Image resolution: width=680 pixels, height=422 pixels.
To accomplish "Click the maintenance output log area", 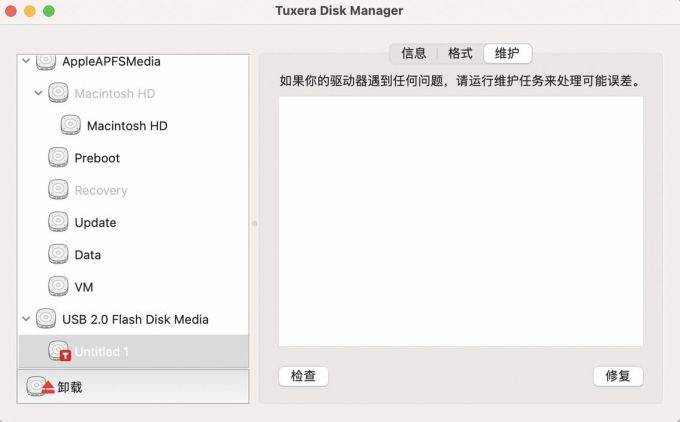I will click(x=461, y=221).
